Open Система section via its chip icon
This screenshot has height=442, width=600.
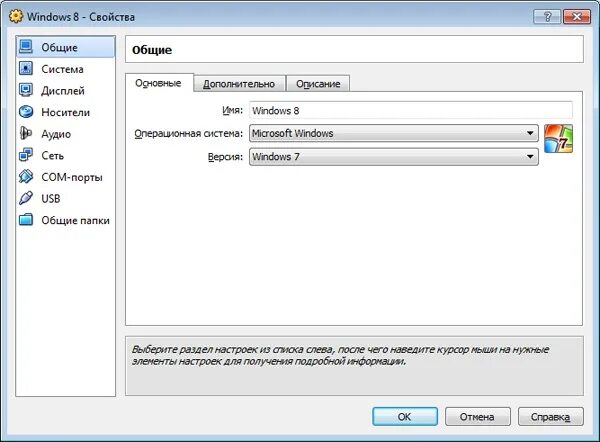pos(26,69)
